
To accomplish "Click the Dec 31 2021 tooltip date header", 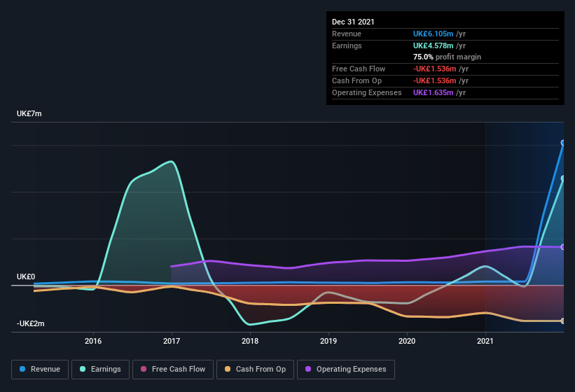I will pyautogui.click(x=353, y=22).
